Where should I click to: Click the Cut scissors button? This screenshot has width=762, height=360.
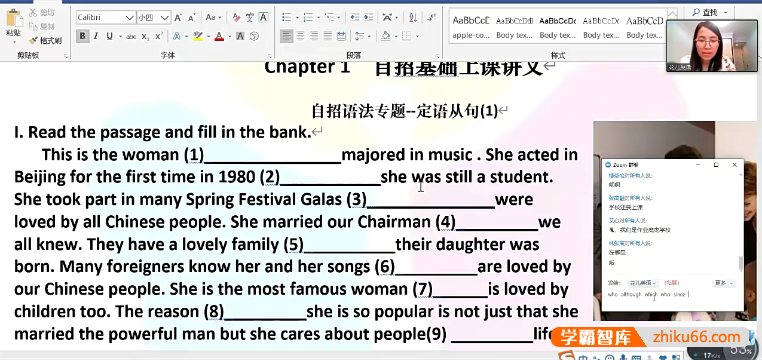42,13
